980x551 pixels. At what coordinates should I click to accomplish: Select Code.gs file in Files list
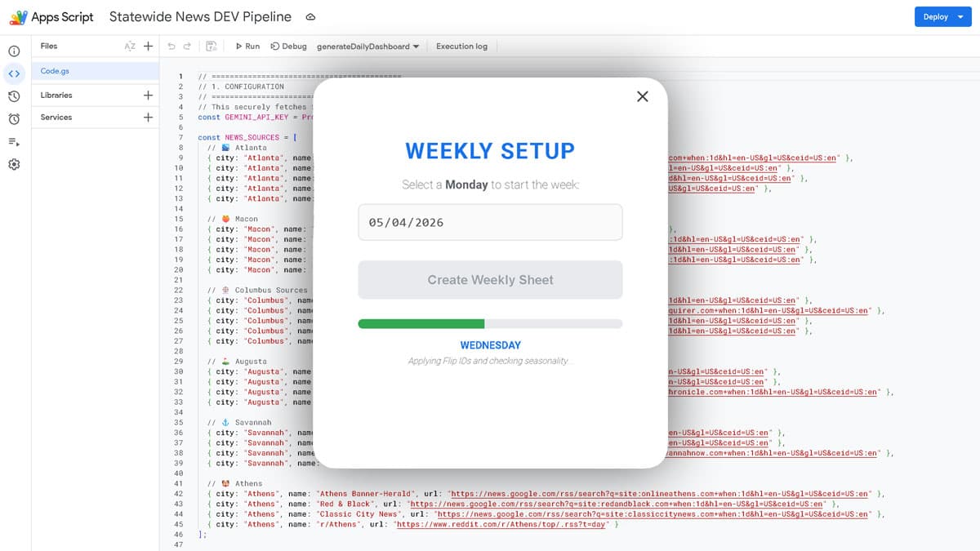click(x=95, y=71)
